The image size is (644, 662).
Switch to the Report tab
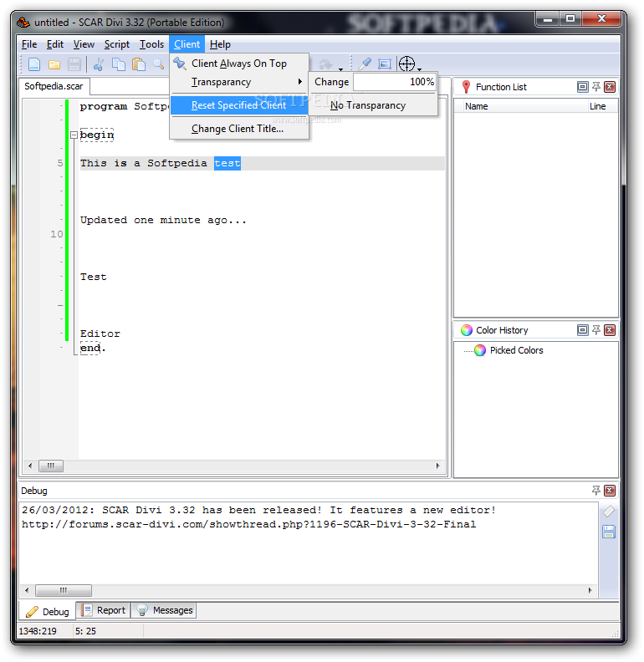[104, 610]
